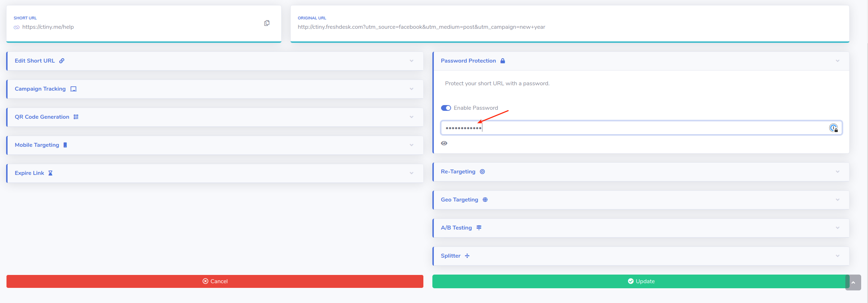The width and height of the screenshot is (868, 303).
Task: Open the https://ctiny.me/help short link
Action: point(48,27)
